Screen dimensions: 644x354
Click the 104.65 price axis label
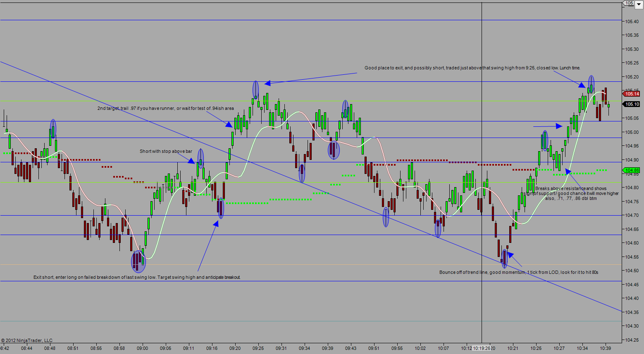632,229
